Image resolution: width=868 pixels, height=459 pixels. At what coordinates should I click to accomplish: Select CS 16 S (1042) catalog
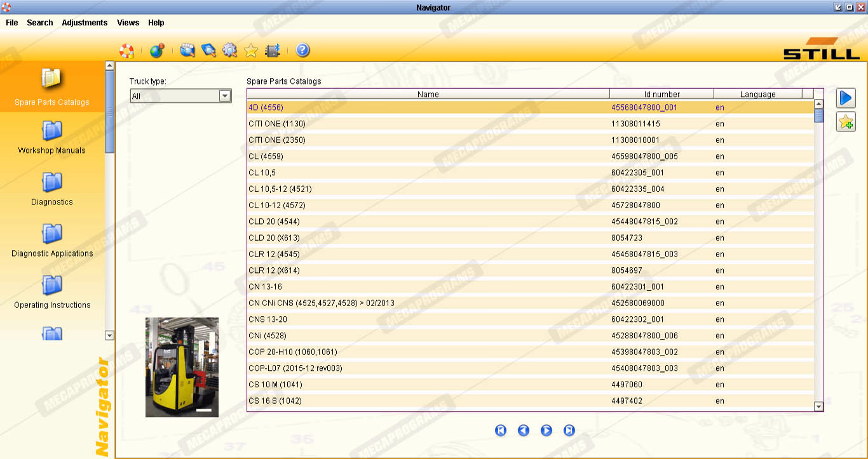tap(531, 401)
